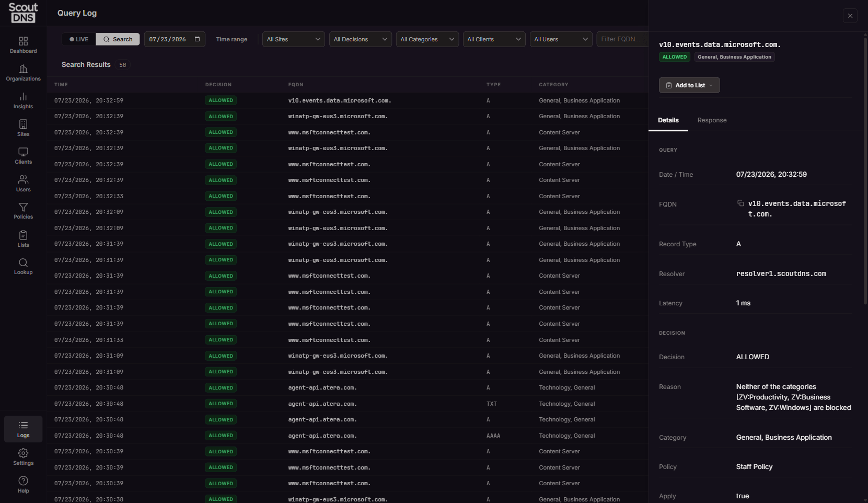Copy the FQDN in details panel
Viewport: 868px width, 503px height.
point(740,203)
